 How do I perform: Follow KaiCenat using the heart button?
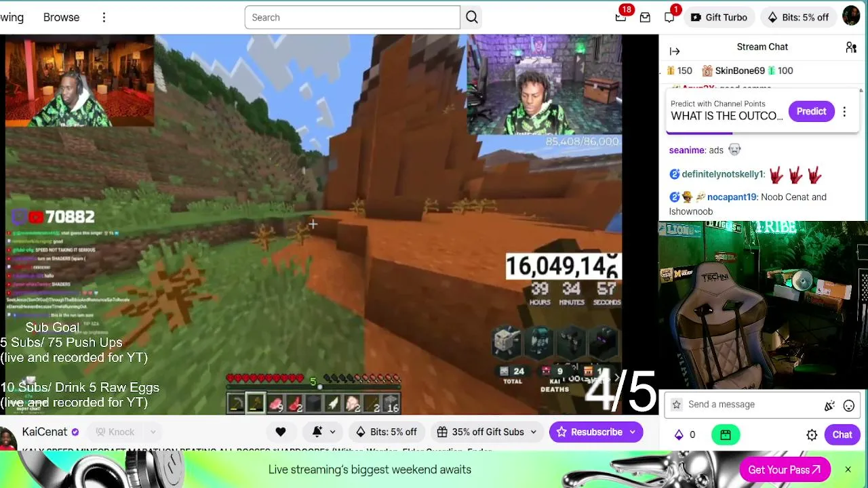click(x=281, y=432)
